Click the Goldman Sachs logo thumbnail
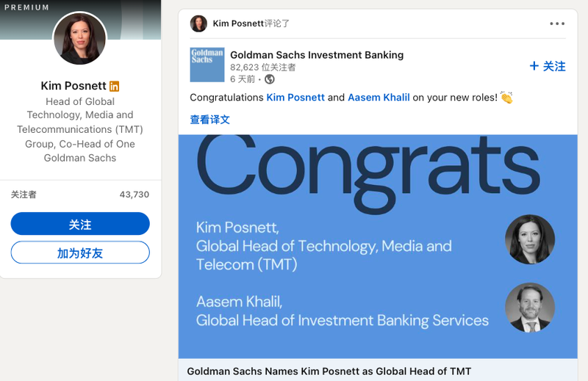 point(207,65)
